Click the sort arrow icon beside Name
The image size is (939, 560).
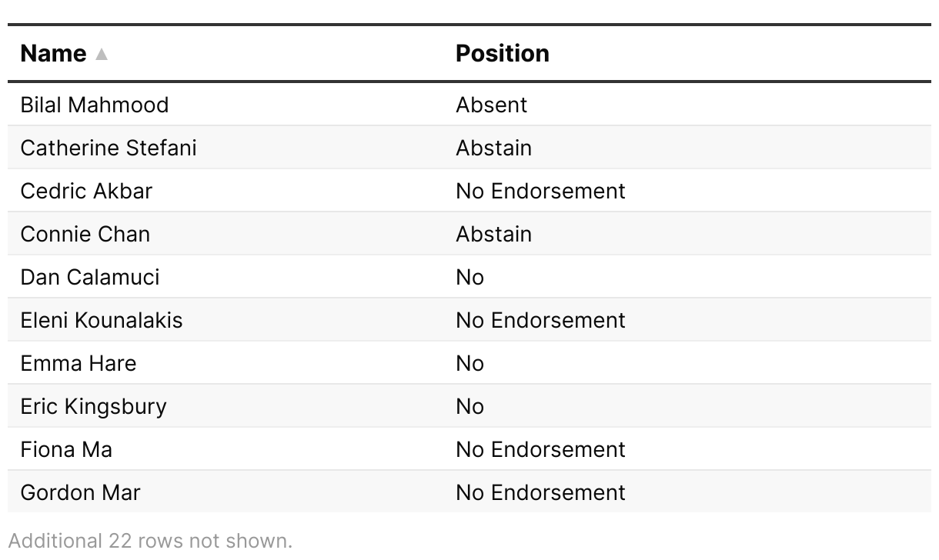point(102,54)
